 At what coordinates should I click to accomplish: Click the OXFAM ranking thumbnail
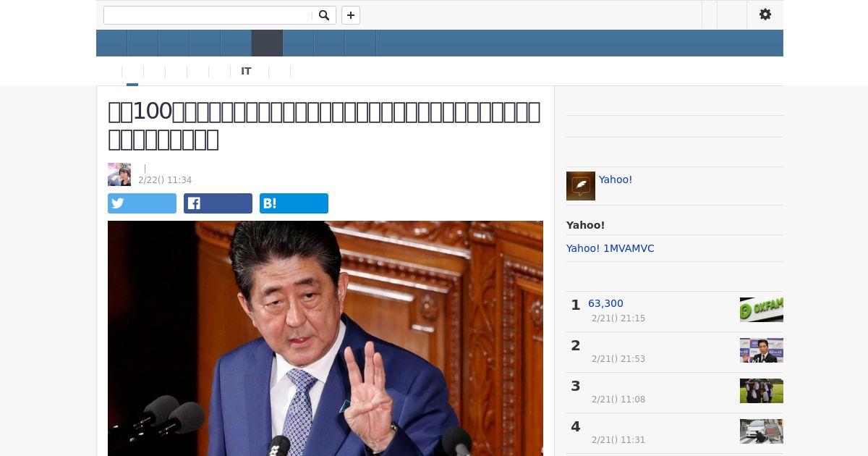(x=762, y=310)
